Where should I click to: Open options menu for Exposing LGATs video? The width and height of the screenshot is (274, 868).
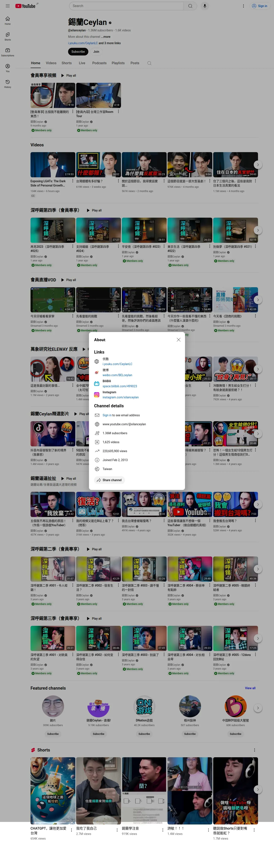(73, 181)
